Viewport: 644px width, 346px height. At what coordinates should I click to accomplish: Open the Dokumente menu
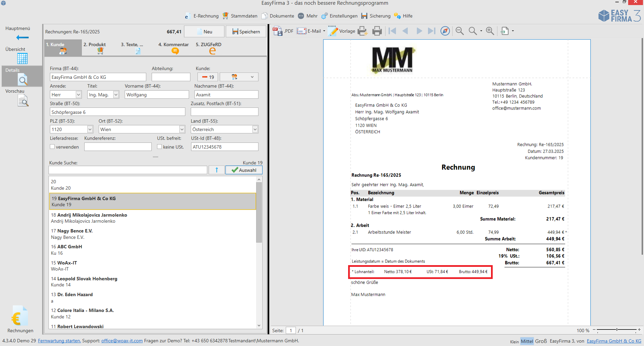tap(278, 16)
